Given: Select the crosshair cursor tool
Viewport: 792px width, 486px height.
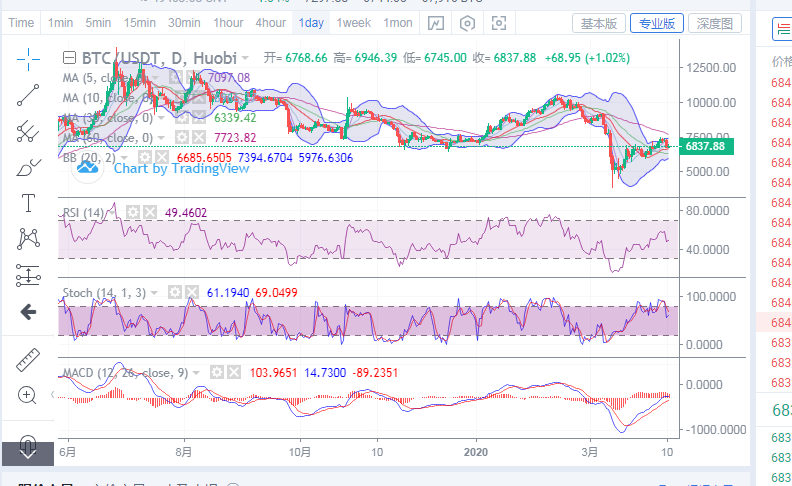Looking at the screenshot, I should click(28, 60).
